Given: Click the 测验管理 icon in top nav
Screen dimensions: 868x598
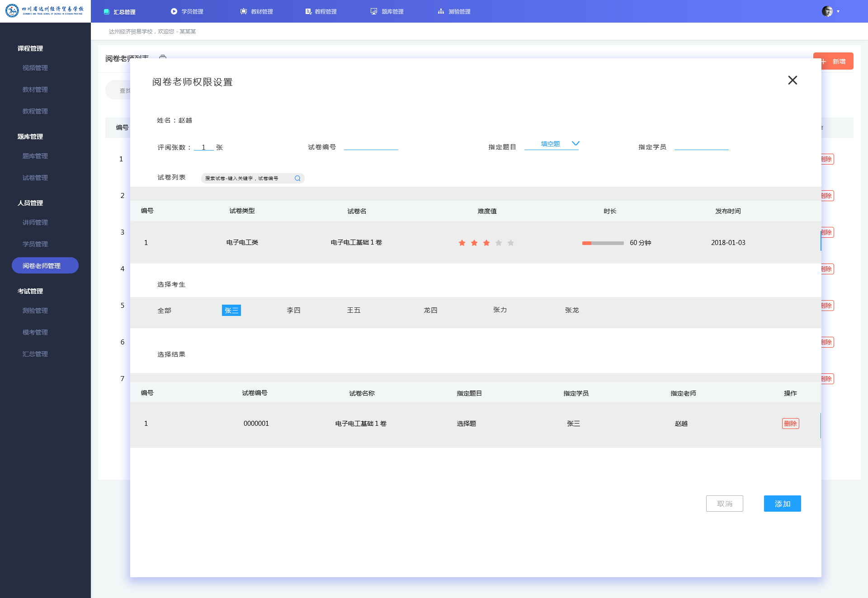Looking at the screenshot, I should click(x=441, y=11).
